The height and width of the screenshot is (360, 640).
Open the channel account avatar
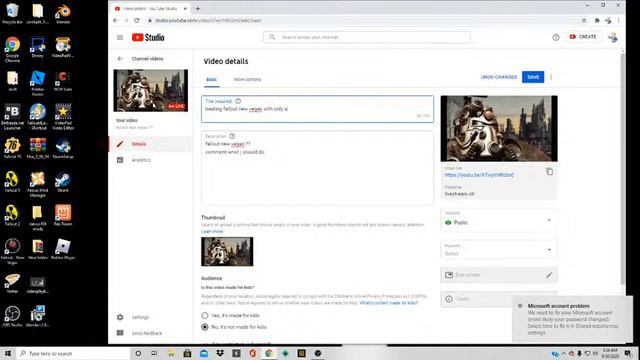(x=613, y=37)
